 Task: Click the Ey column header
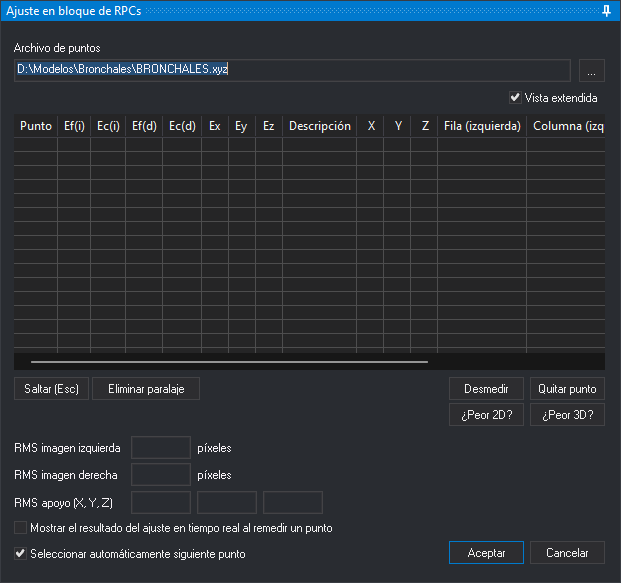point(242,126)
